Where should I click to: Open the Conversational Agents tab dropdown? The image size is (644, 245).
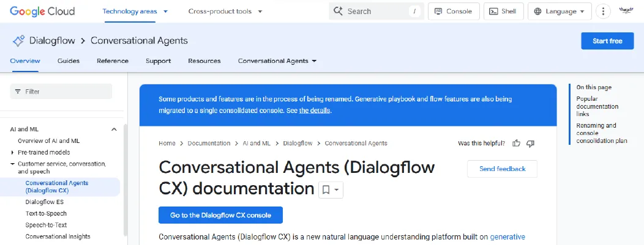pos(277,60)
